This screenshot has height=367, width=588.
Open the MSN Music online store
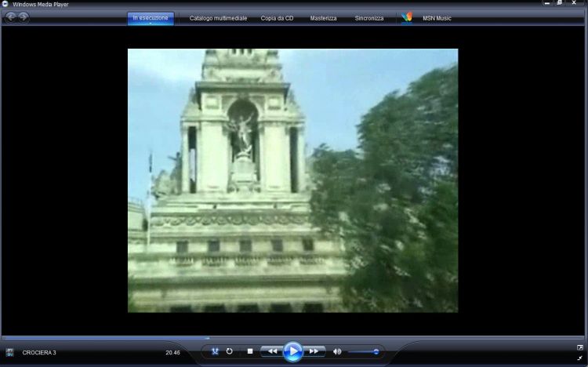point(437,17)
